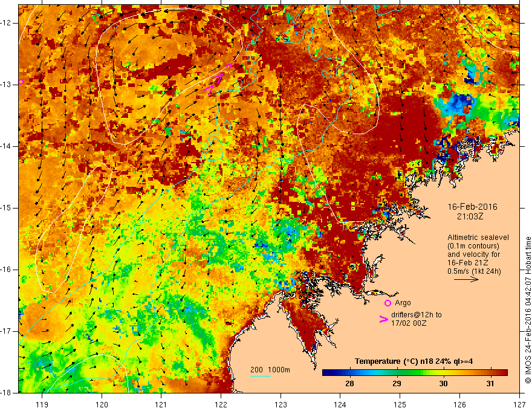Click the "200 1000m" depth label

(270, 370)
